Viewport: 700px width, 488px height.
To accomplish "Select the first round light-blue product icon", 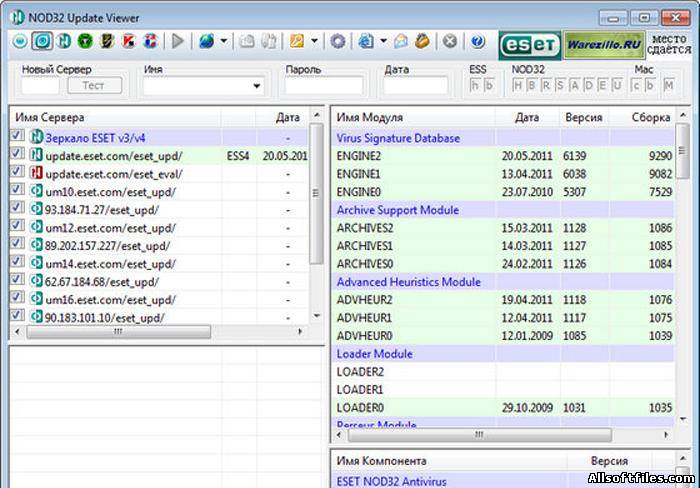I will point(20,41).
